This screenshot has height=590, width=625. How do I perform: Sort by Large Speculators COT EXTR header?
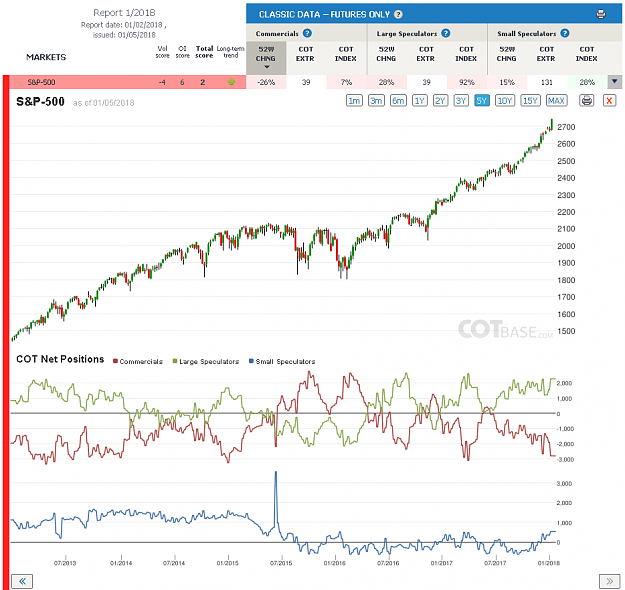(x=426, y=54)
